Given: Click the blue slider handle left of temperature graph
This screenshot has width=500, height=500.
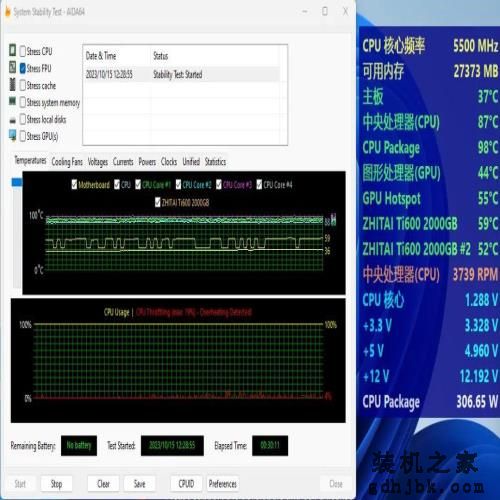Looking at the screenshot, I should 17,182.
